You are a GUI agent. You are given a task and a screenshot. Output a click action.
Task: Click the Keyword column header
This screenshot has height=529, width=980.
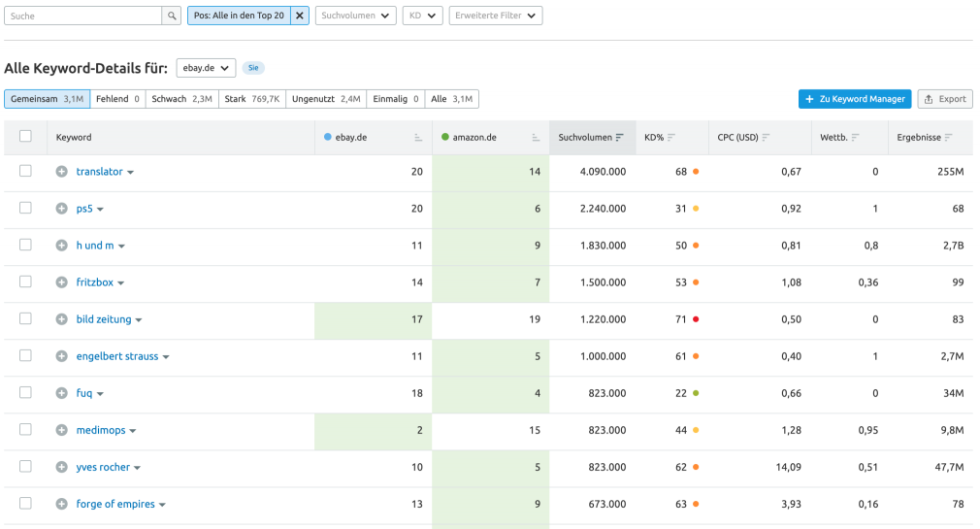pos(74,138)
